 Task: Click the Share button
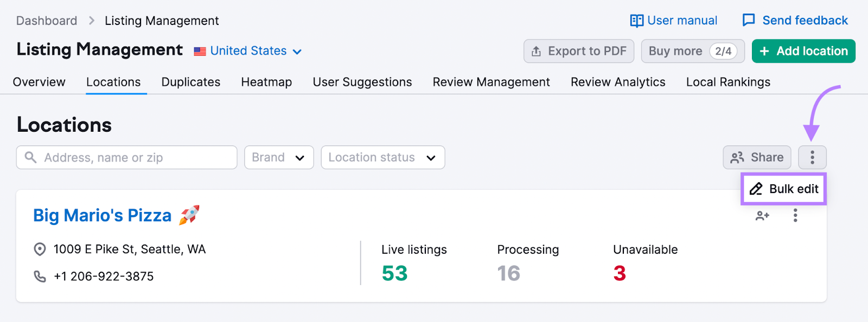coord(757,157)
